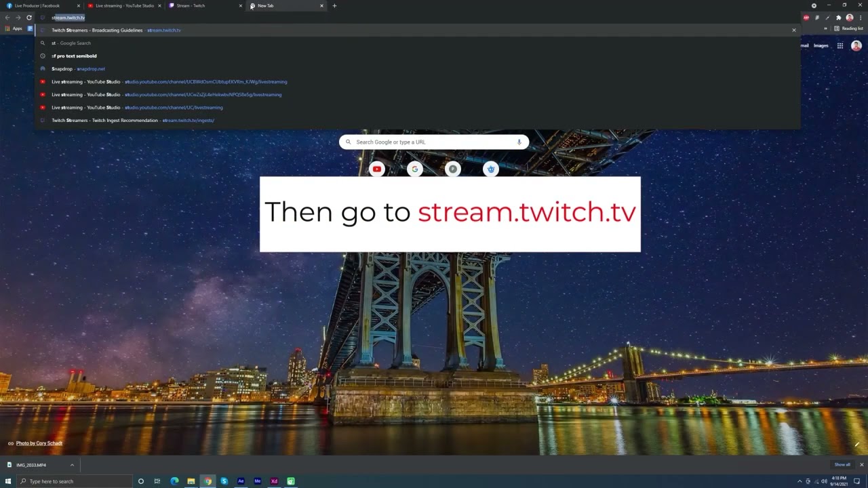The height and width of the screenshot is (488, 868).
Task: Click the Google account avatar on page
Action: pos(856,45)
